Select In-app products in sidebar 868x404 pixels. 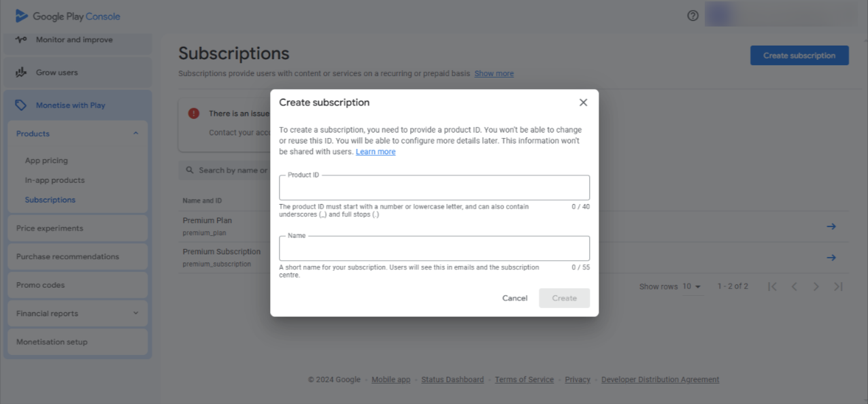[55, 180]
